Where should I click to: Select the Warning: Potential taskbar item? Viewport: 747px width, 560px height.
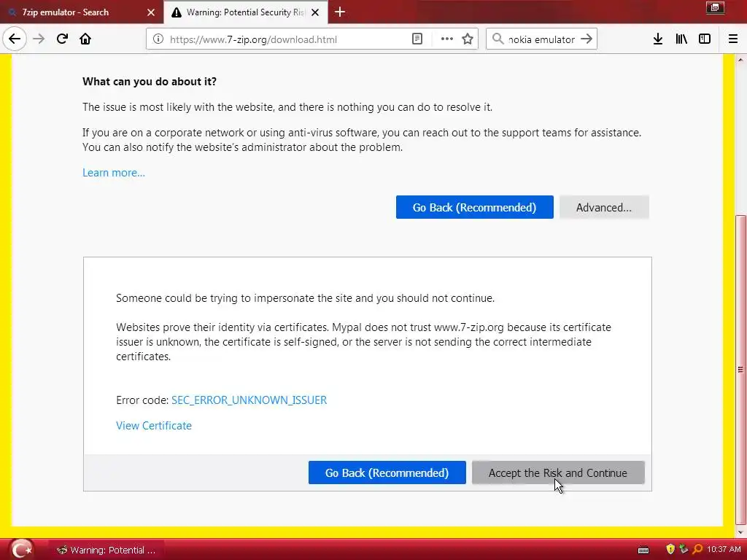click(x=107, y=550)
